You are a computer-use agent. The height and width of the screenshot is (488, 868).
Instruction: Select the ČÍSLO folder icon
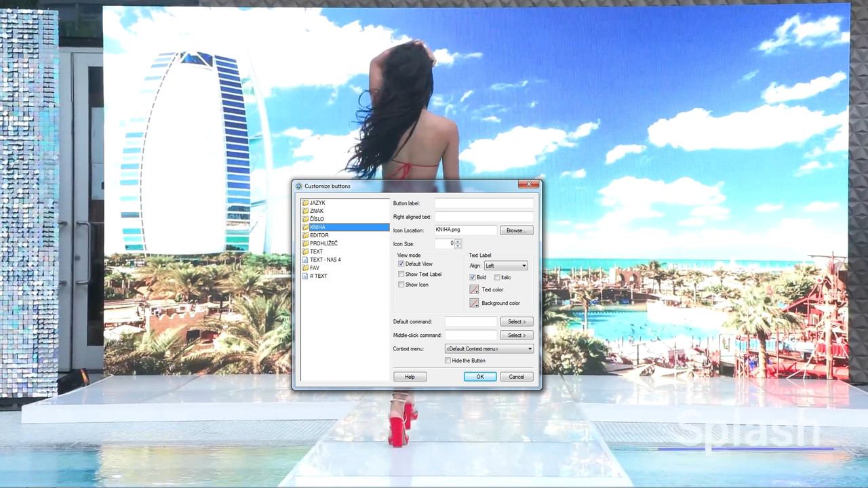point(305,219)
